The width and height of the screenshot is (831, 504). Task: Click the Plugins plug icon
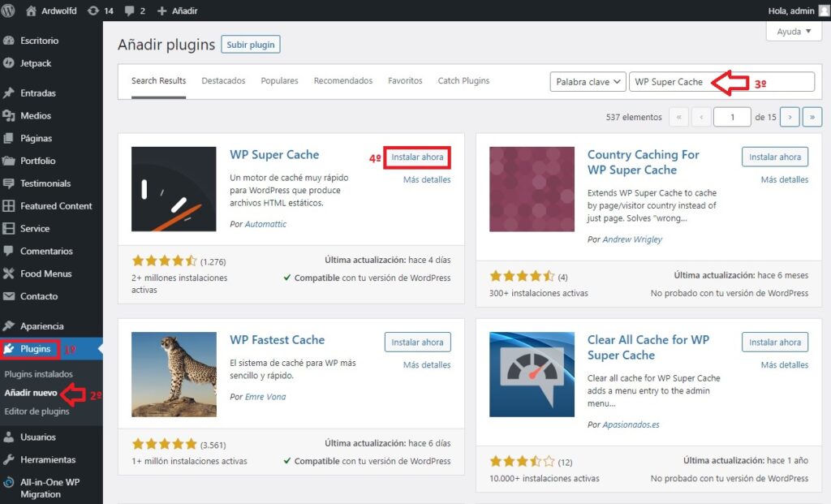[8, 349]
